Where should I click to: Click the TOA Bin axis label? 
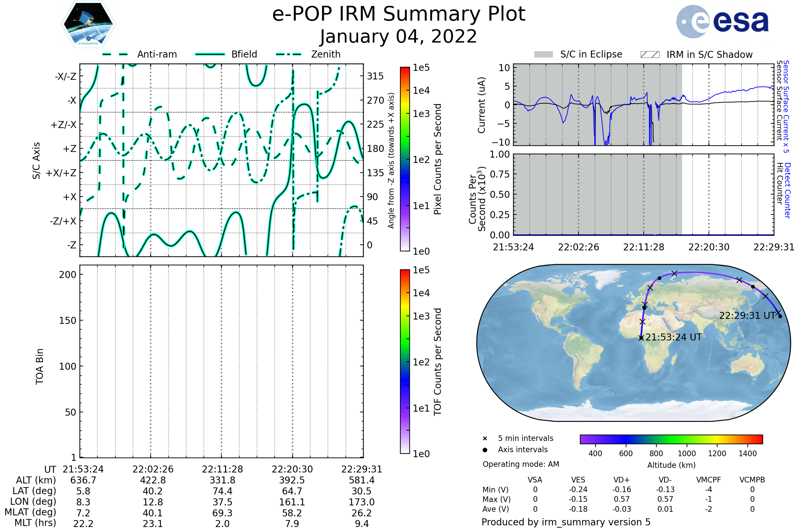(x=39, y=366)
